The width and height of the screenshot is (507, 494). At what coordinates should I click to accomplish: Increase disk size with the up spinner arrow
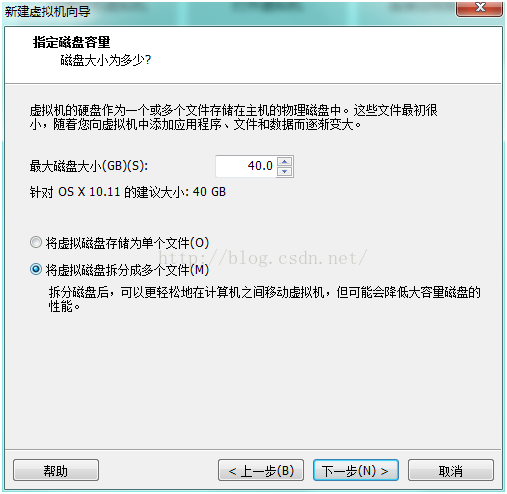(284, 162)
